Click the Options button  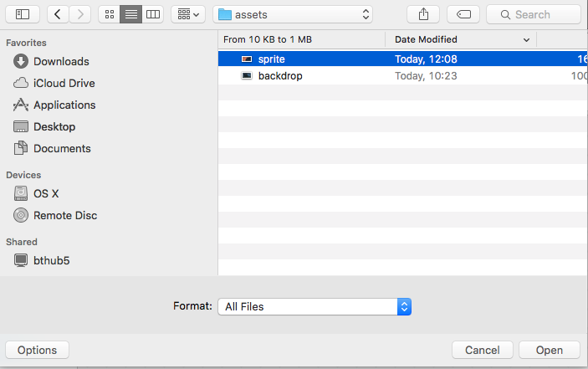[x=37, y=350]
